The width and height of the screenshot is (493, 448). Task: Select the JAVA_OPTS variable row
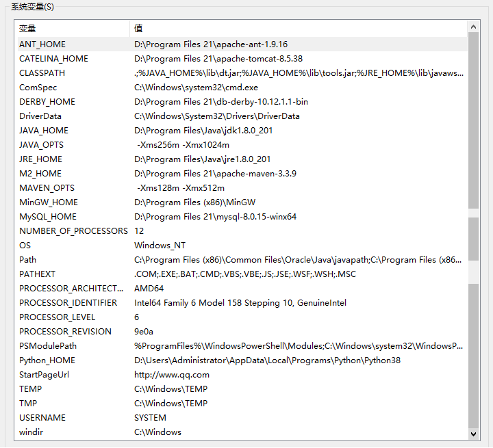click(242, 145)
